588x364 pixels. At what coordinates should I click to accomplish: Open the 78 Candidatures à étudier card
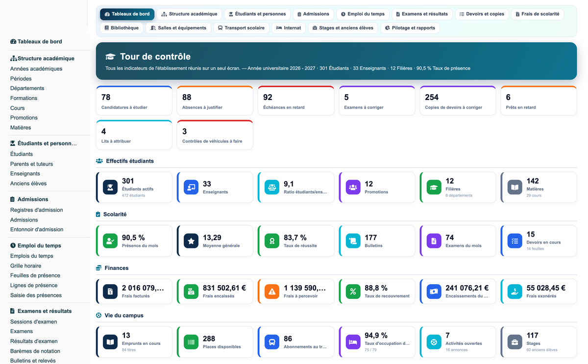pyautogui.click(x=134, y=101)
